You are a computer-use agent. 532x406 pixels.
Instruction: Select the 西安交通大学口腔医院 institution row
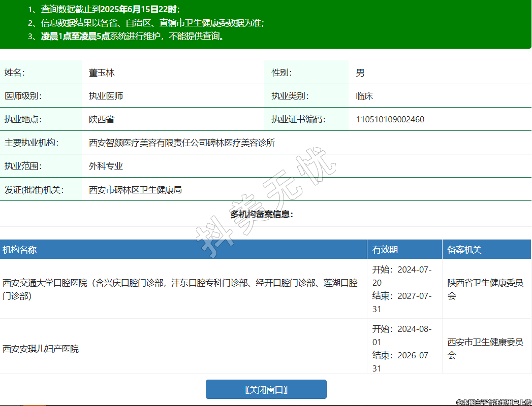[x=180, y=289]
